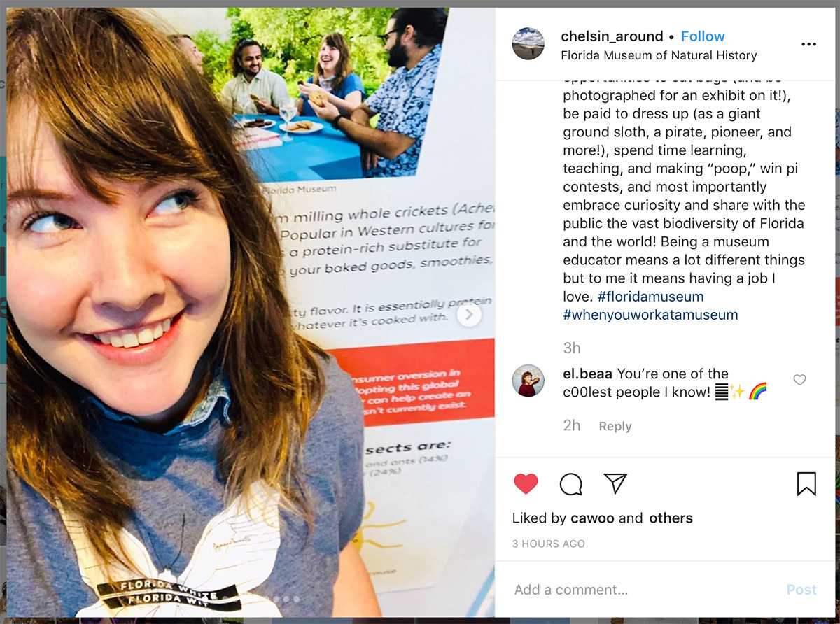Viewport: 840px width, 624px height.
Task: Open the #whenyouworkatamuseum hashtag
Action: (x=650, y=315)
